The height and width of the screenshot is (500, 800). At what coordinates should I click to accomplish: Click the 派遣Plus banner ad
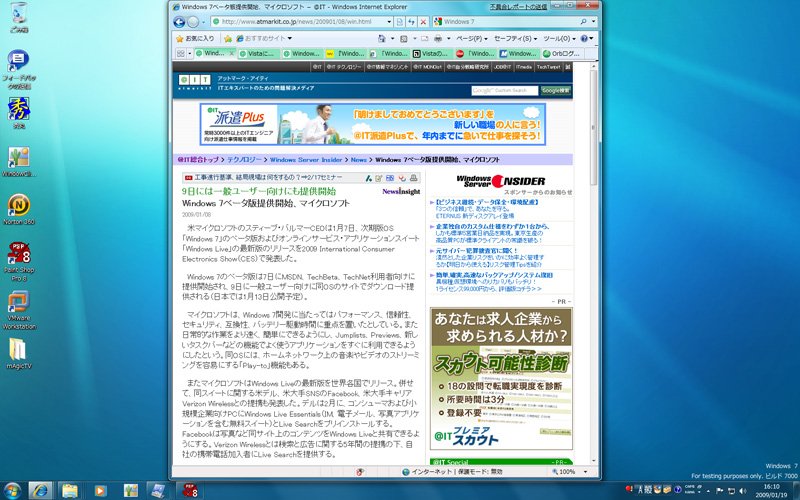372,124
